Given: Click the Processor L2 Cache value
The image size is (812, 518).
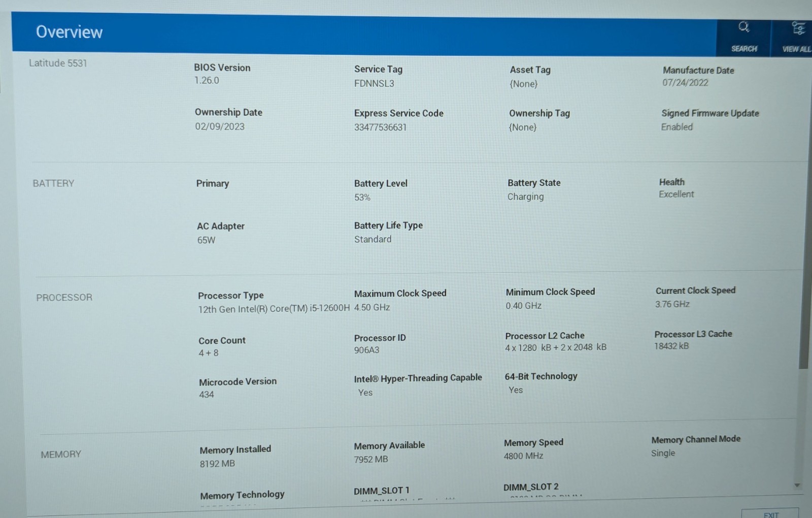Looking at the screenshot, I should [556, 347].
